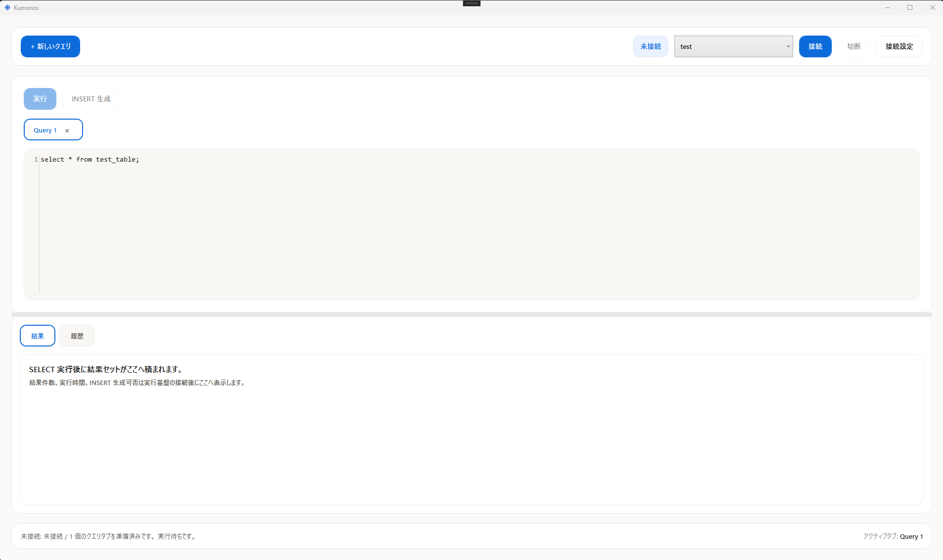Create a new query with 新しいクエリ button
Image resolution: width=943 pixels, height=560 pixels.
50,46
